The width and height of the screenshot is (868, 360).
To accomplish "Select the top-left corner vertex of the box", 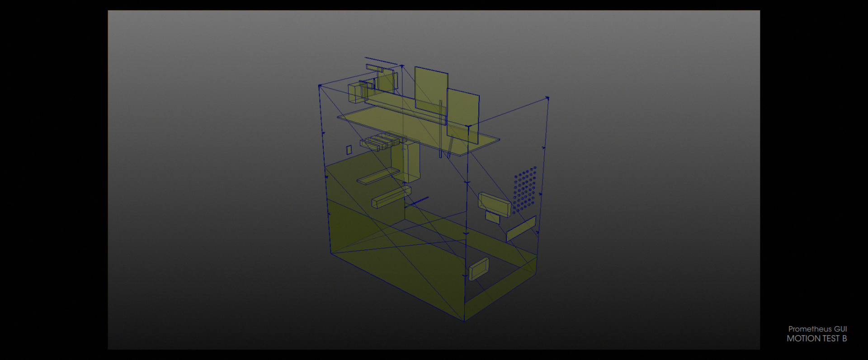I will (x=320, y=85).
